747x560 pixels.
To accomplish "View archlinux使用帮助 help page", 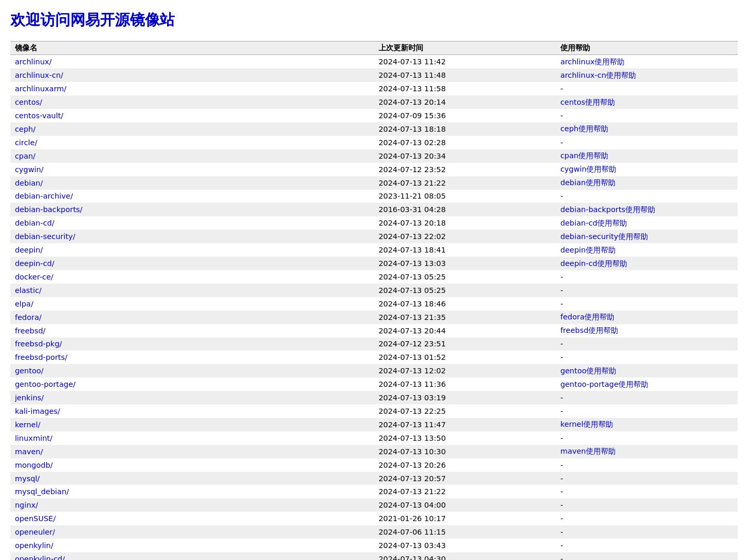I will (x=592, y=62).
